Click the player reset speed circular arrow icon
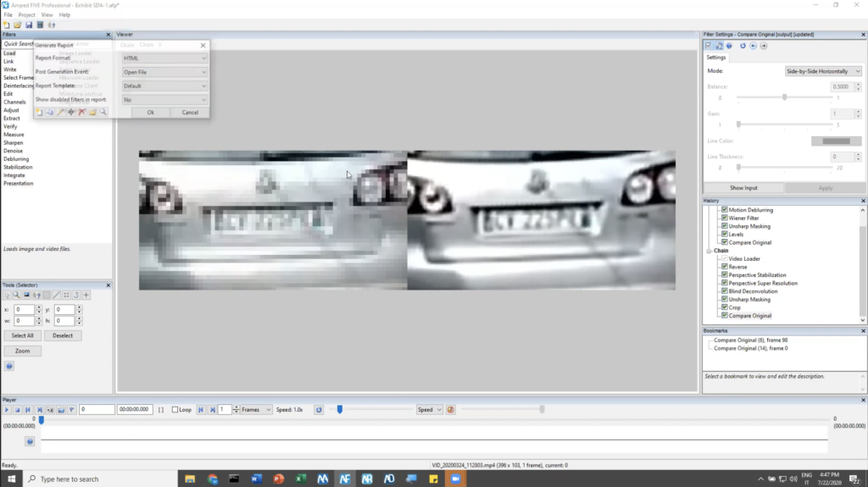Screen dimensions: 868x487 [x=319, y=410]
